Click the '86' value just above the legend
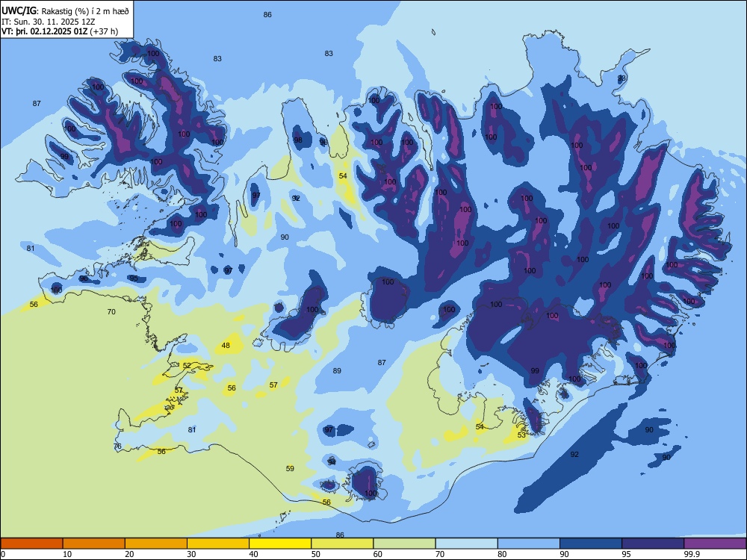 click(x=340, y=535)
